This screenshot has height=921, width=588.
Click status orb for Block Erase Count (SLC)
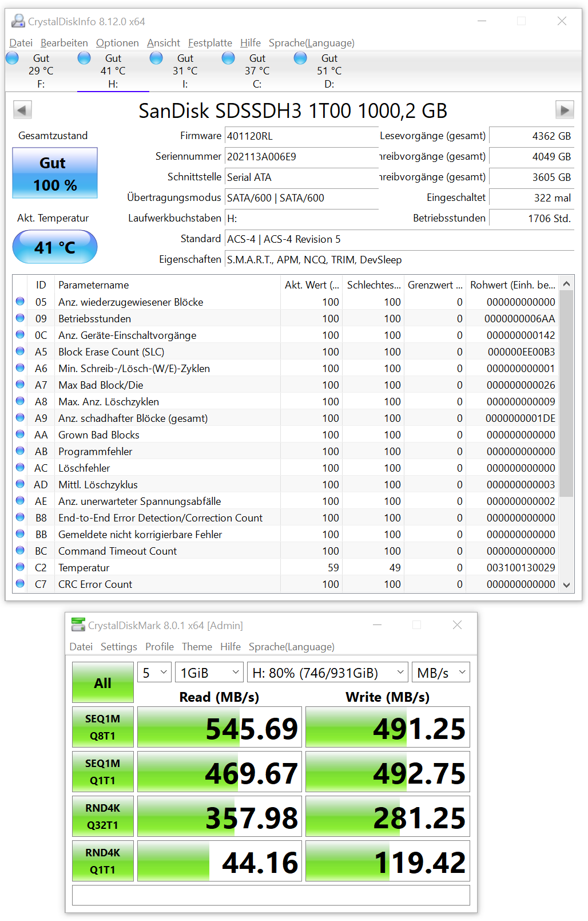tap(20, 351)
